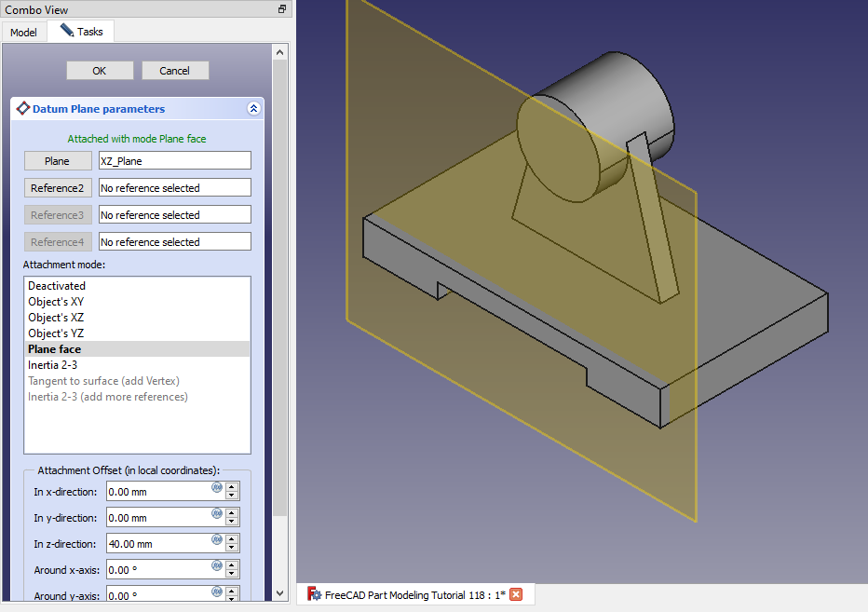
Task: Undock the Combo View panel
Action: pos(281,9)
